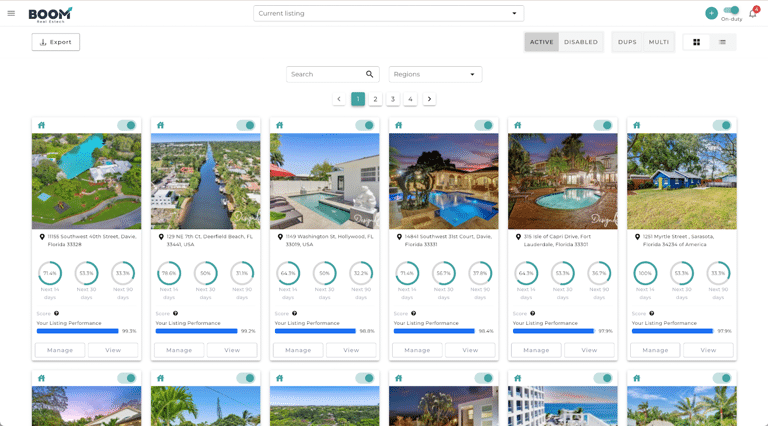Open the notifications bell

pos(753,13)
